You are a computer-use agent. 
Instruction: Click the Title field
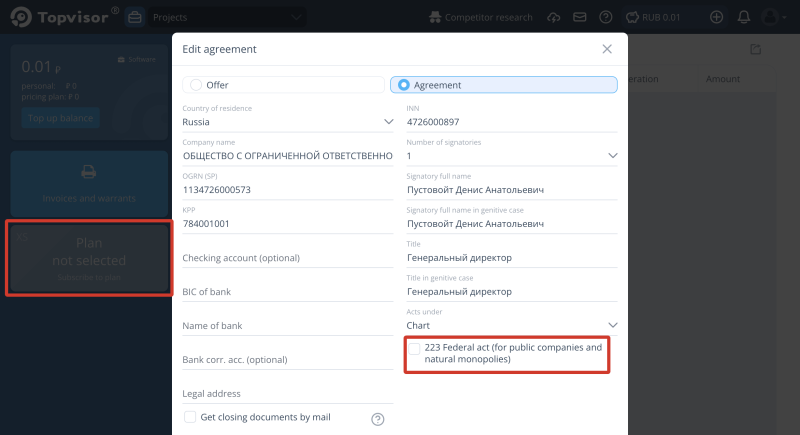click(512, 258)
